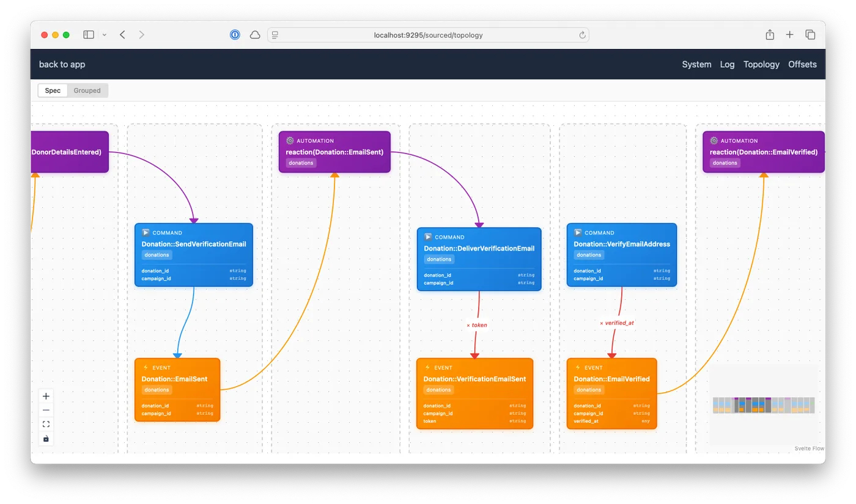Toggle the canvas interactivity lock icon

pyautogui.click(x=46, y=439)
